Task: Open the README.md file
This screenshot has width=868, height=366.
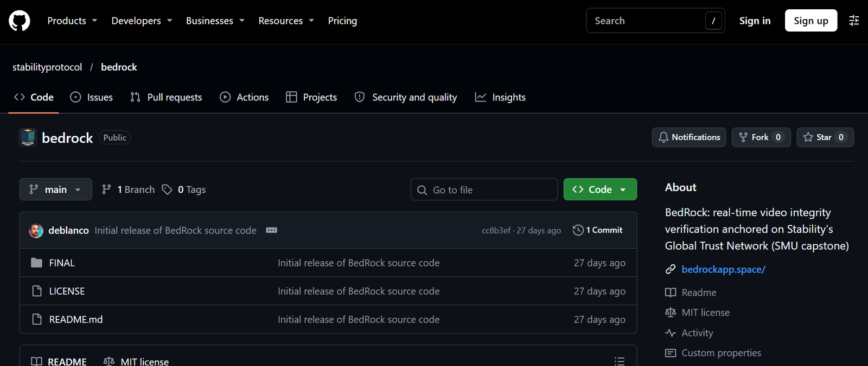Action: pos(76,319)
